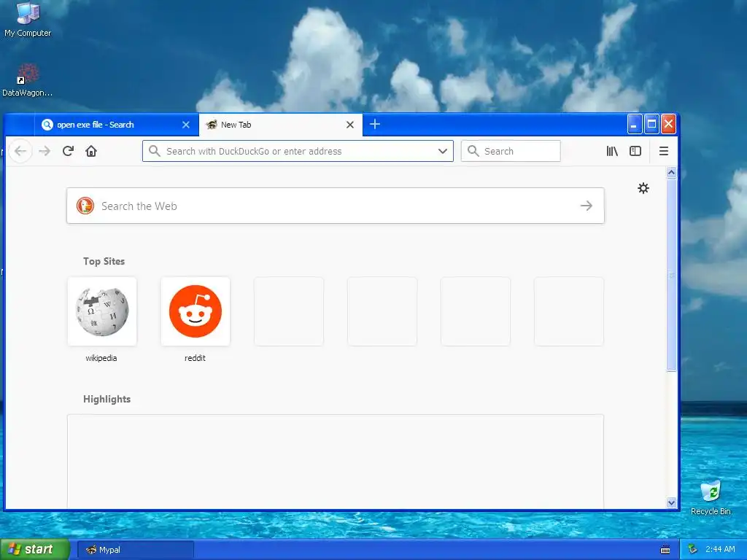Show sidebars icon in toolbar
This screenshot has width=747, height=560.
(635, 152)
